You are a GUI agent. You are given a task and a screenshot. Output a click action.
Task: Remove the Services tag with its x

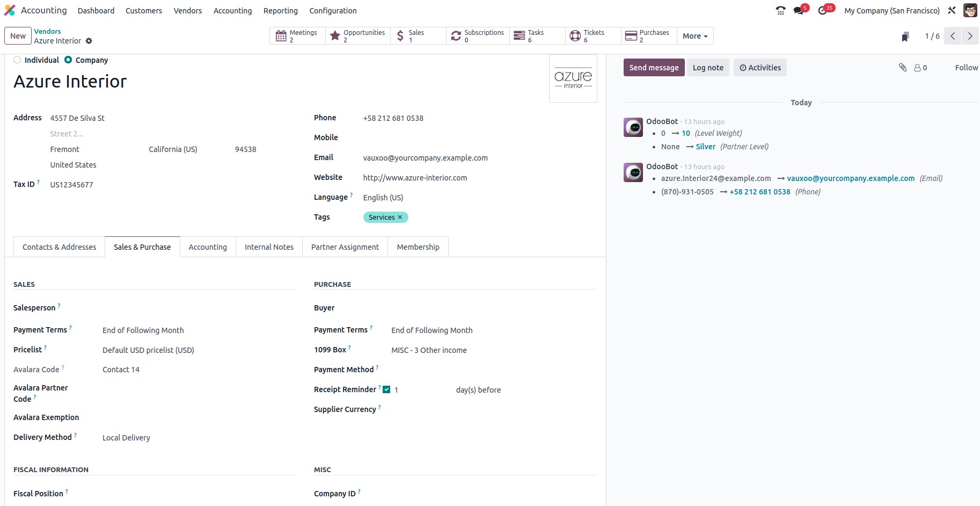[x=400, y=217]
